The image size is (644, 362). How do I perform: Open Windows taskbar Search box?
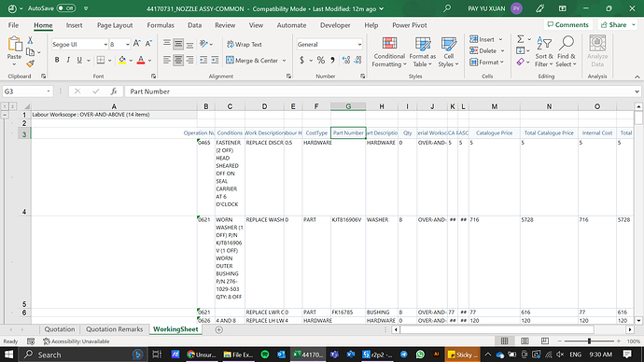point(81,355)
